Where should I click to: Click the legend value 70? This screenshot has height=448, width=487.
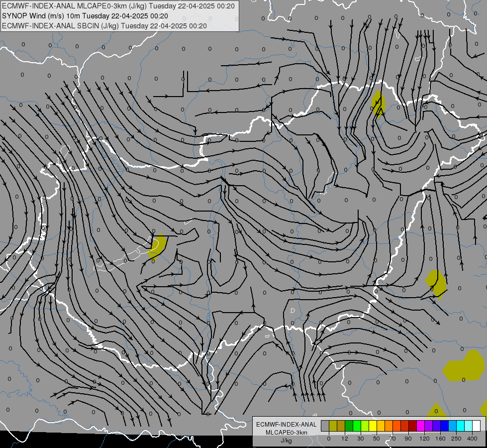point(392,439)
